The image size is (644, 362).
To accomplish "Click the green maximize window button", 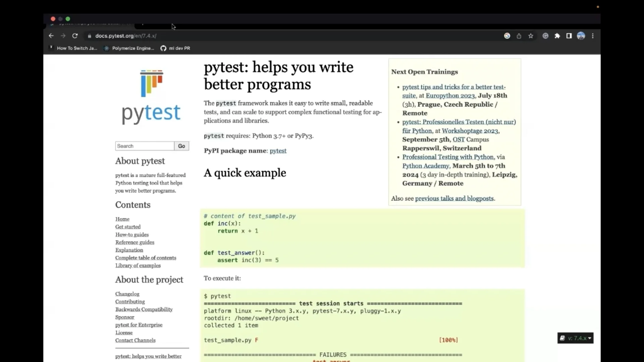I will coord(68,19).
